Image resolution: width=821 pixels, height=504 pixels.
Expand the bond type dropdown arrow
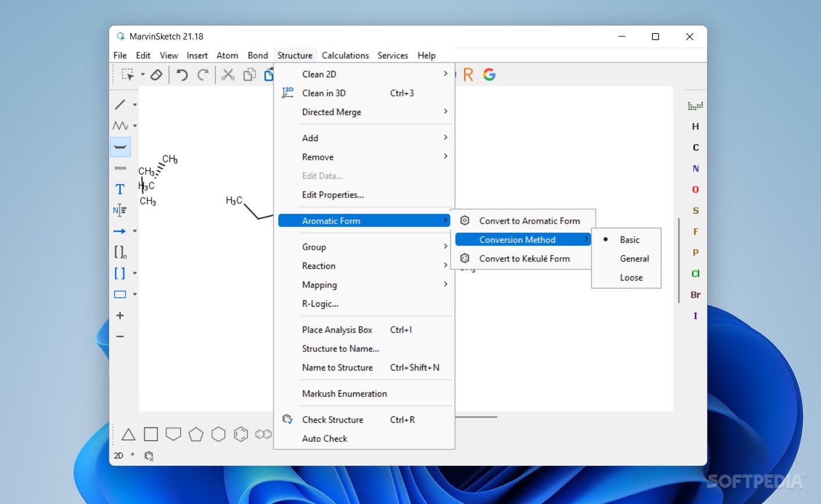click(x=135, y=105)
